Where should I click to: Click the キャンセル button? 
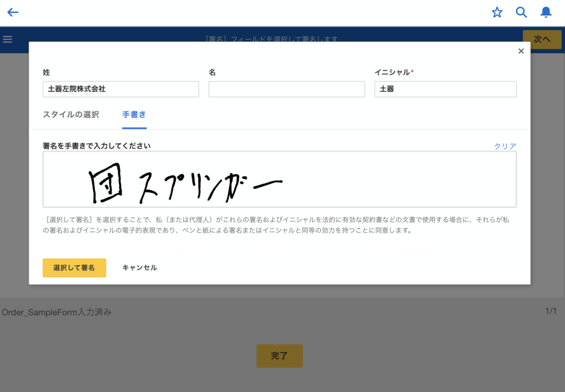pyautogui.click(x=139, y=268)
